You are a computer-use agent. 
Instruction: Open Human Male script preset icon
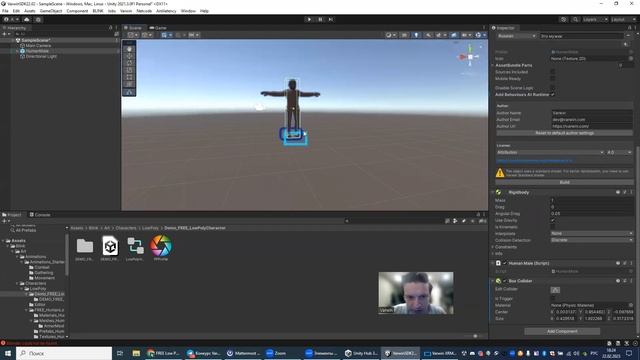(x=625, y=263)
